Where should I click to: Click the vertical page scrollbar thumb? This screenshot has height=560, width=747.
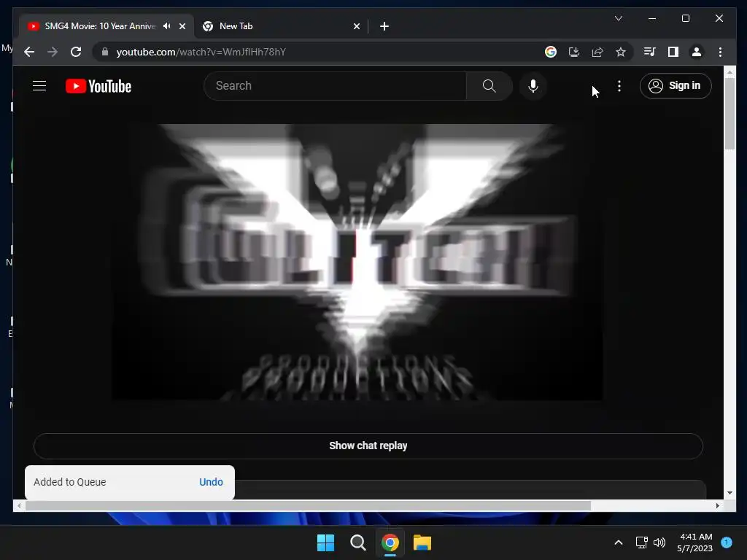[x=729, y=113]
